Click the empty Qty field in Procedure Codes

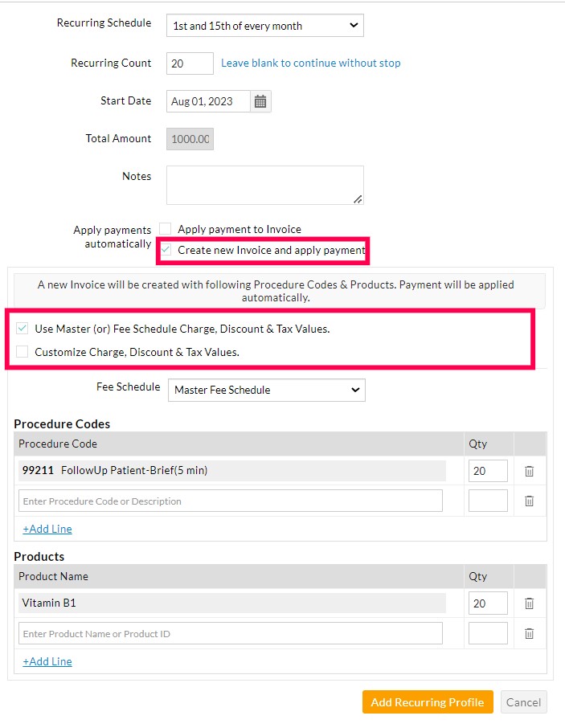click(488, 501)
